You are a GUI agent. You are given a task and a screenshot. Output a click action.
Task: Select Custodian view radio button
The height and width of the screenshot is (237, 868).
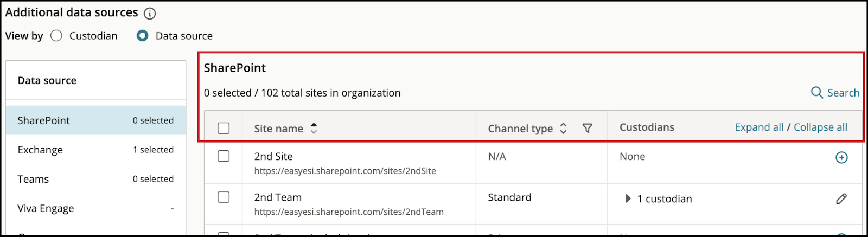[56, 36]
